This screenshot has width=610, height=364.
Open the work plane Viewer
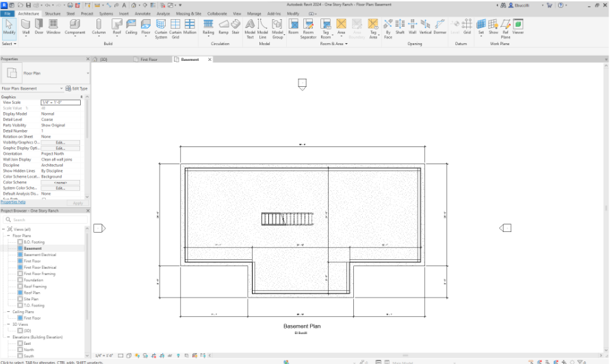(x=518, y=27)
